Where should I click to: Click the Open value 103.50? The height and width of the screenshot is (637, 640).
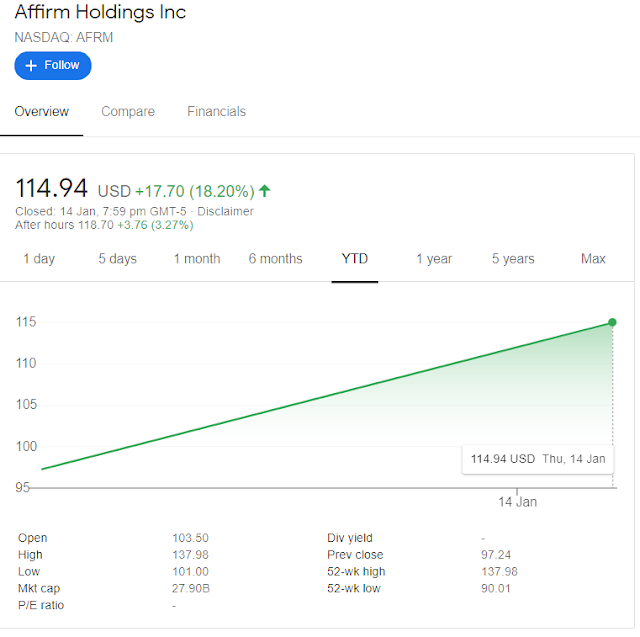point(190,538)
